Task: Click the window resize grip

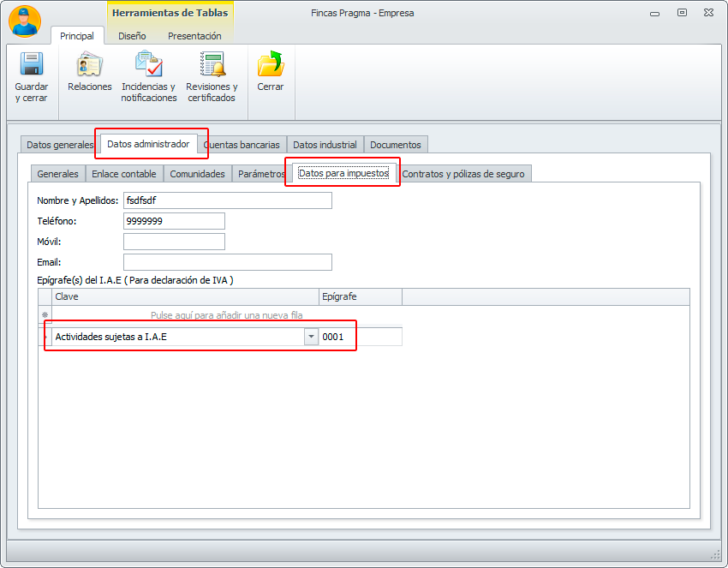Action: pos(715,555)
